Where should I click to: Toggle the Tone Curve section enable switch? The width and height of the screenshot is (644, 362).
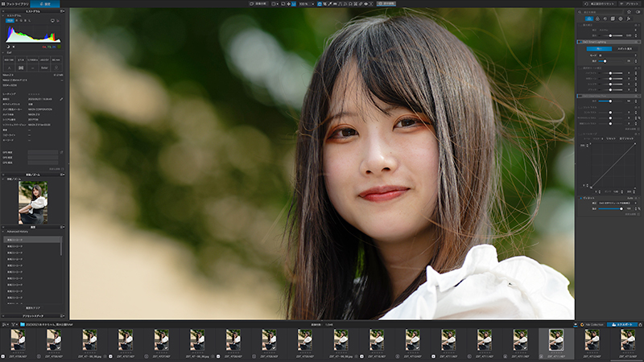pyautogui.click(x=580, y=134)
